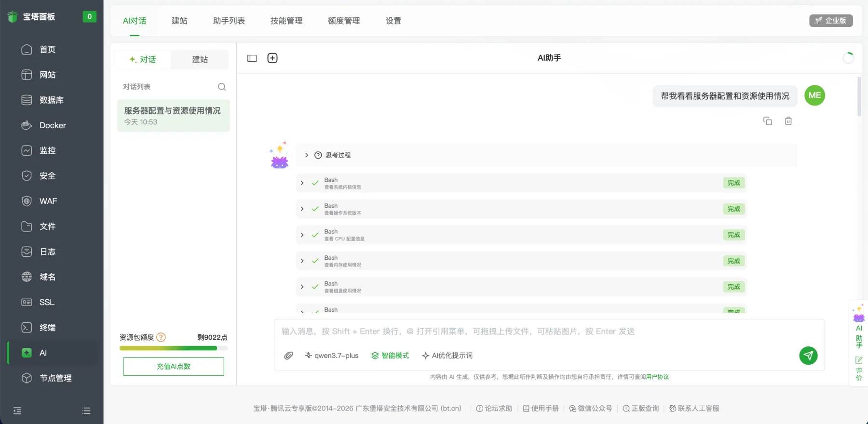868x424 pixels.
Task: Expand the Bash 查看 CPU 配置信息 step
Action: coord(521,235)
